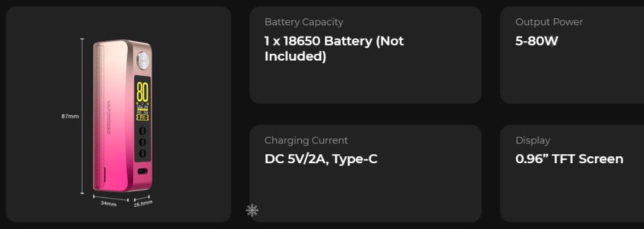Click the snowflake icon below Charging Current

pyautogui.click(x=252, y=210)
